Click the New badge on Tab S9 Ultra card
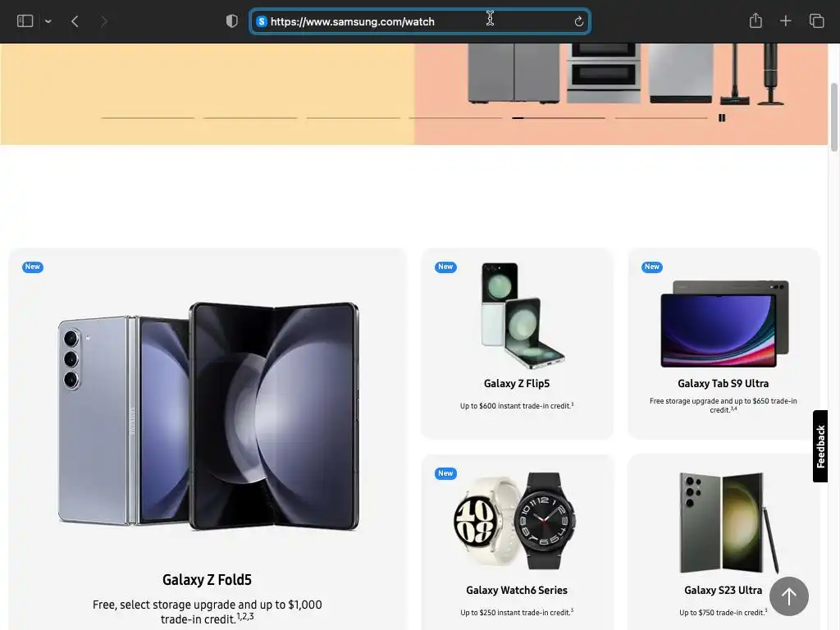Image resolution: width=840 pixels, height=630 pixels. [652, 267]
